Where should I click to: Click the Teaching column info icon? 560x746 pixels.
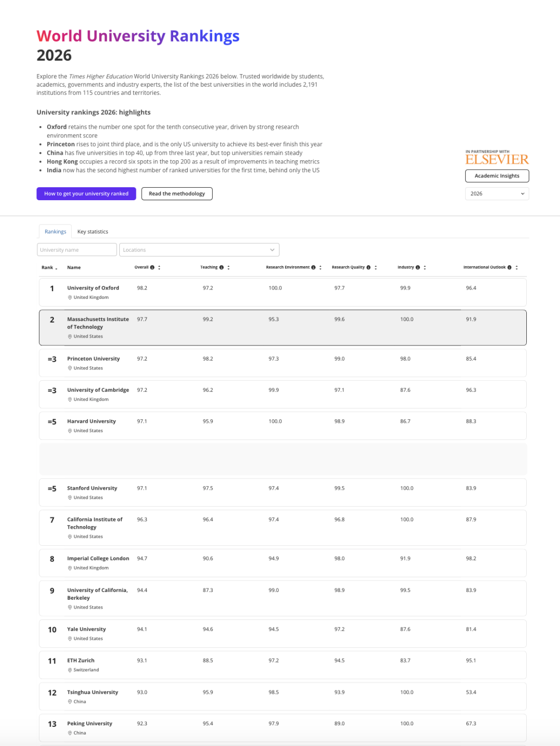pos(221,268)
